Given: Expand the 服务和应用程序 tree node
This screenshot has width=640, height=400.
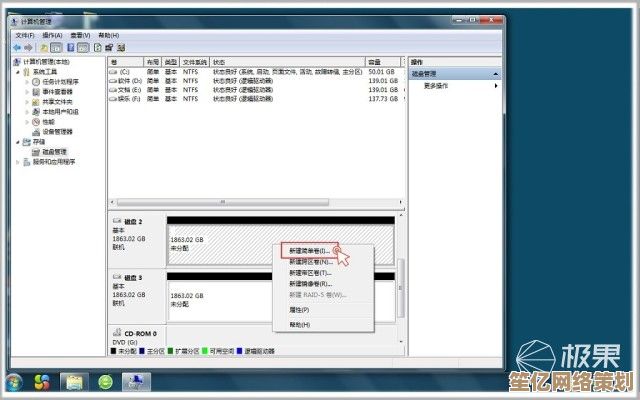Looking at the screenshot, I should 17,161.
